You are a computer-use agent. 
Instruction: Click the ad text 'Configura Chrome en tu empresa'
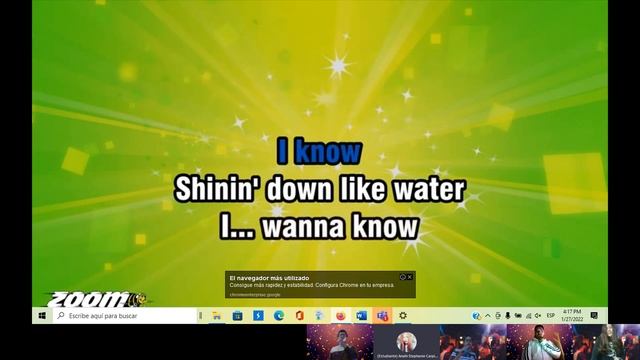click(355, 285)
